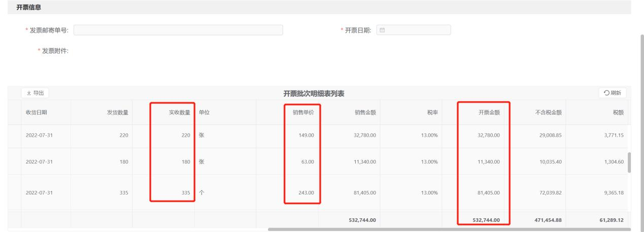Click the 实收数量 column header

[179, 112]
